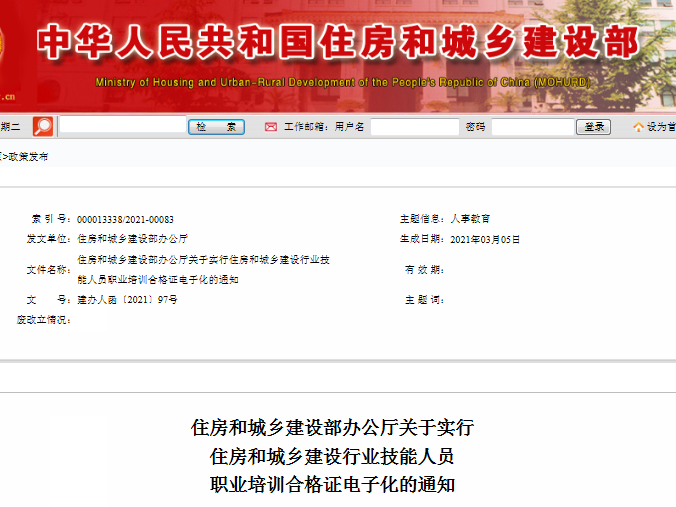Image resolution: width=676 pixels, height=507 pixels.
Task: Click the 检索 search button
Action: (216, 127)
